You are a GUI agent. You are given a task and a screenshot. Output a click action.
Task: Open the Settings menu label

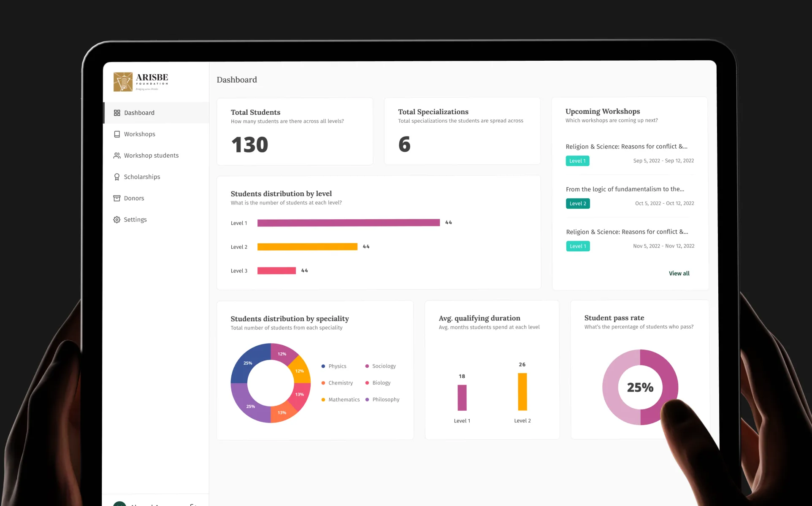point(135,220)
